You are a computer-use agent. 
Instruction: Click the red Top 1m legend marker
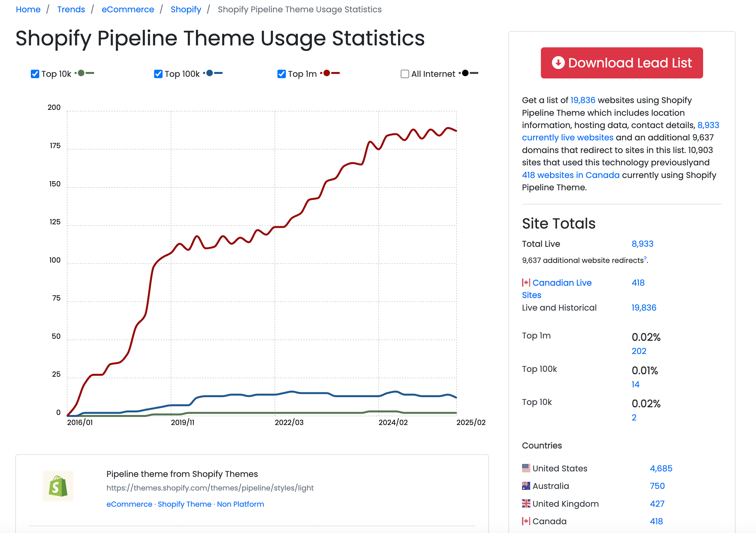click(x=327, y=73)
